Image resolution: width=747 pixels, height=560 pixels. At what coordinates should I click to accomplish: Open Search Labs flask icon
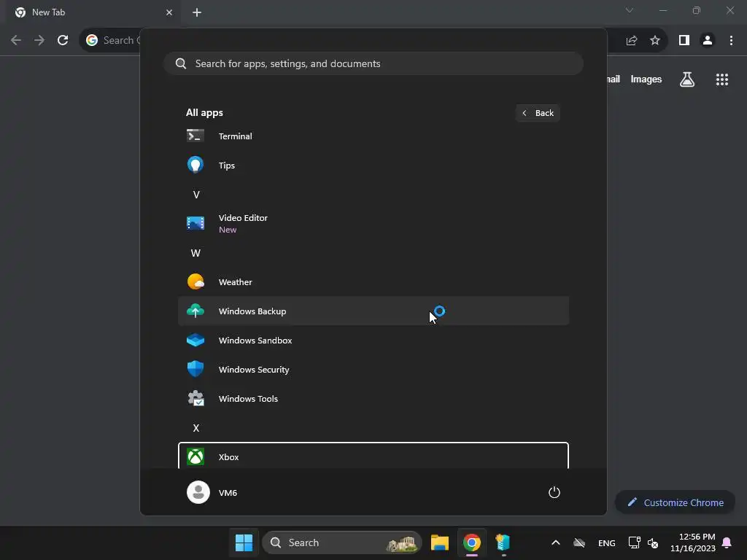pos(686,79)
